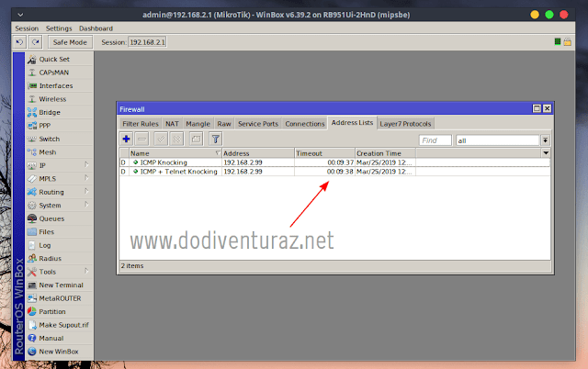Open the Session menu

pos(27,28)
